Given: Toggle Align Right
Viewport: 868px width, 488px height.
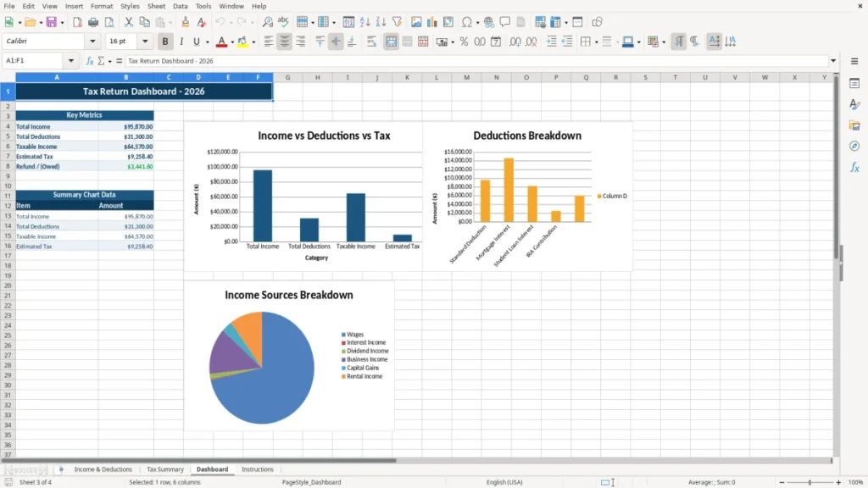Looking at the screenshot, I should tap(301, 42).
